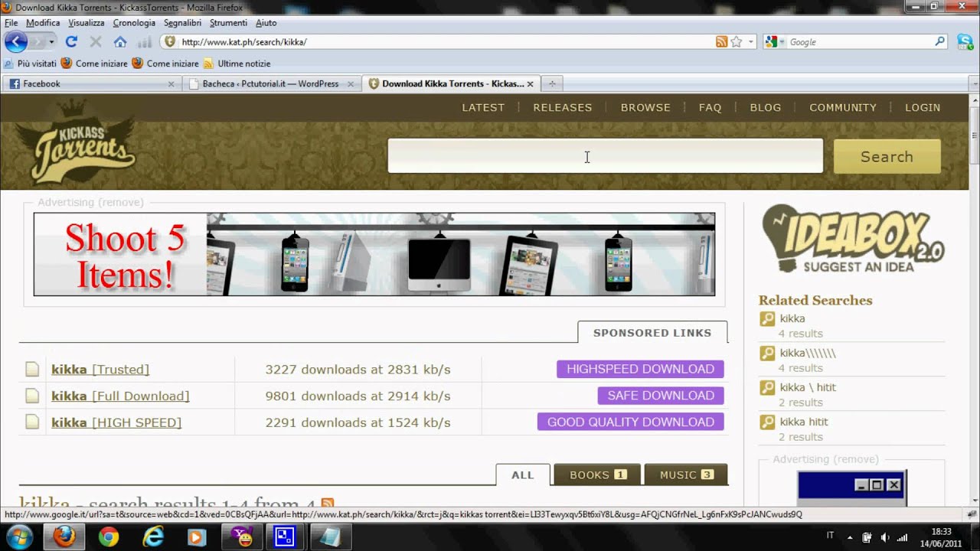
Task: Click the KickassTorrents logo
Action: pos(76,142)
